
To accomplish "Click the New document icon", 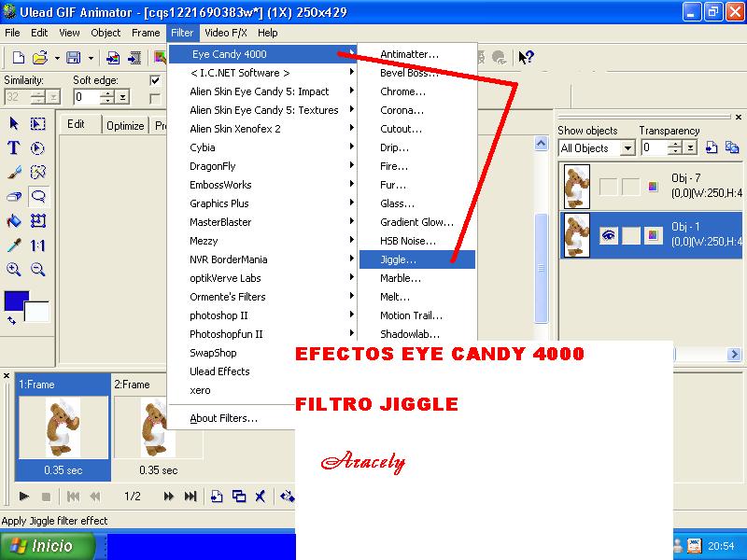I will (18, 58).
